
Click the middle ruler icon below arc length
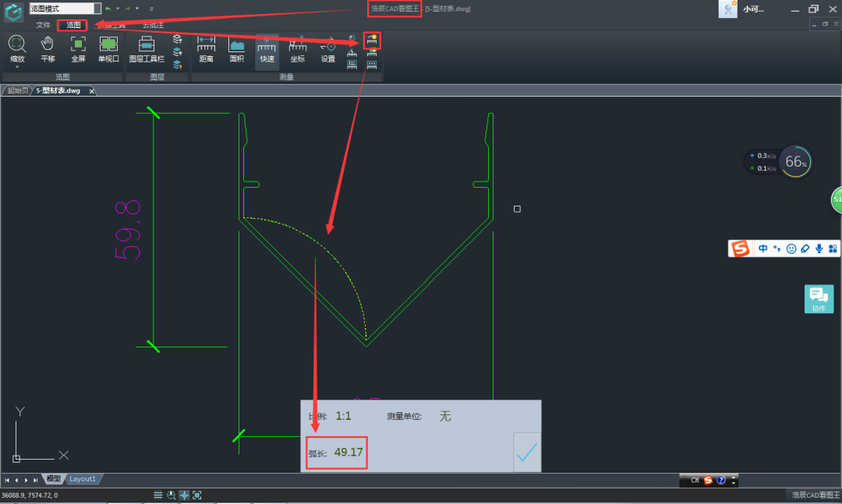click(x=372, y=53)
